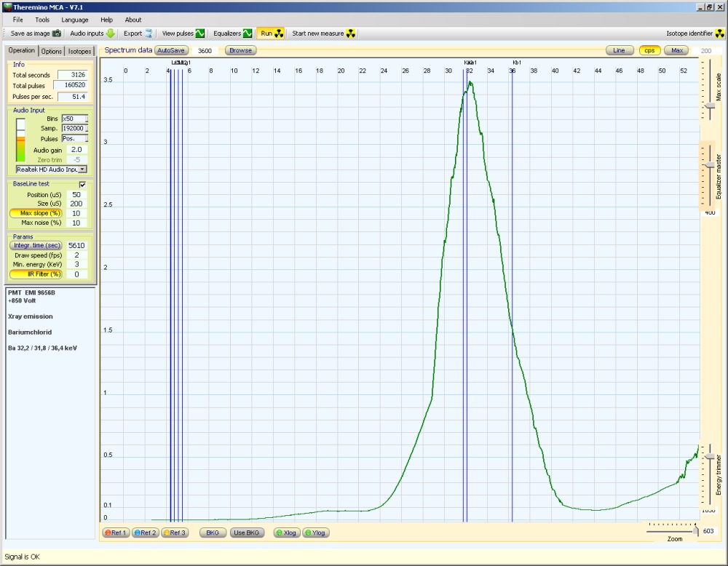This screenshot has width=728, height=566.
Task: Toggle the Ref 2 blue button
Action: coord(146,533)
